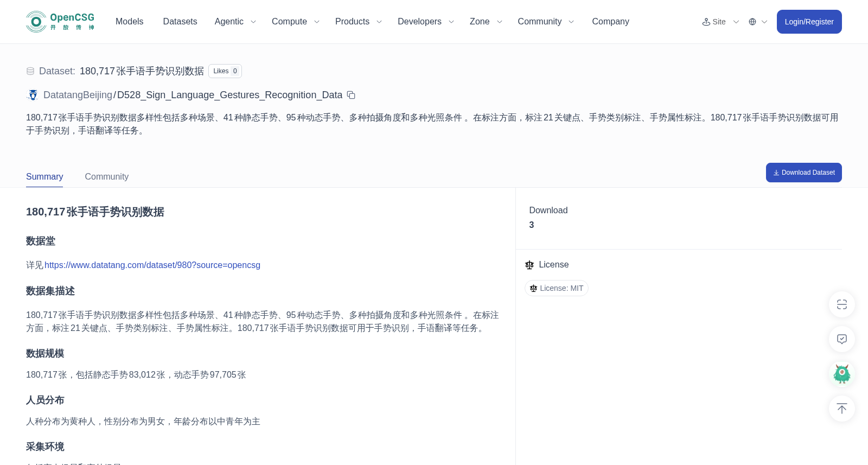Copy the dataset path with the copy icon
Viewport: 868px width, 465px height.
click(x=351, y=95)
